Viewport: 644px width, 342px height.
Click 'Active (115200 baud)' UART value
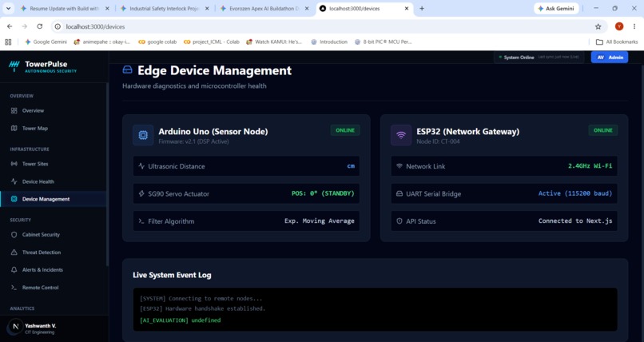point(575,193)
